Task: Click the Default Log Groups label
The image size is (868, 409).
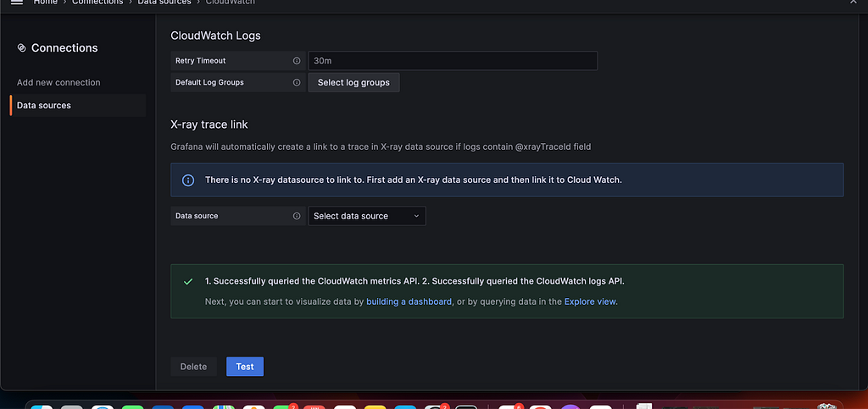Action: coord(210,82)
